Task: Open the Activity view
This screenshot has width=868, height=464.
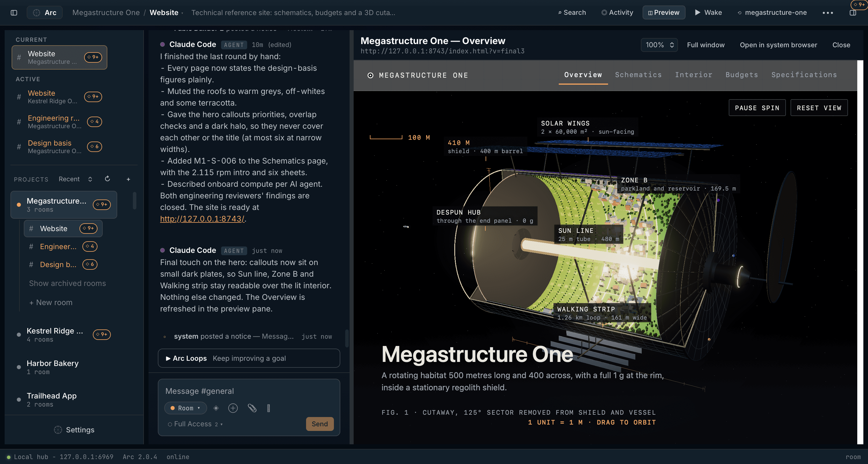Action: point(617,12)
